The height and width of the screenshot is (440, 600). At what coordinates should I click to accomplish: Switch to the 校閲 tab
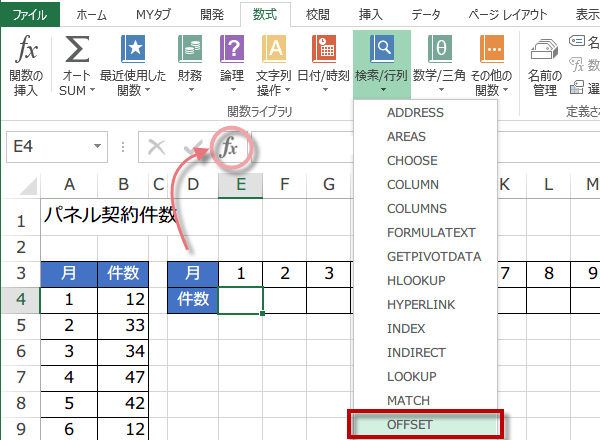tap(318, 15)
